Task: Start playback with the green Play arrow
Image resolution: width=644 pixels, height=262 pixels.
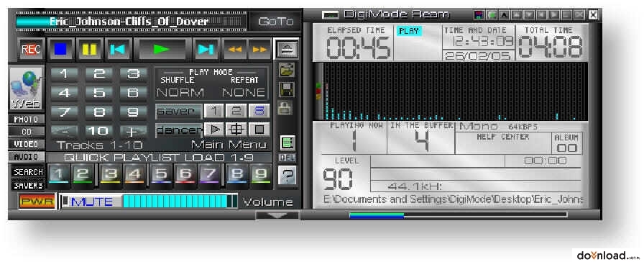Action: pos(162,50)
